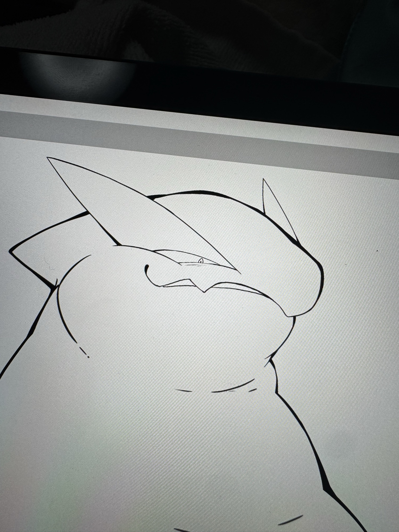Click the right shoulder outline
This screenshot has height=532, width=399.
(306, 426)
